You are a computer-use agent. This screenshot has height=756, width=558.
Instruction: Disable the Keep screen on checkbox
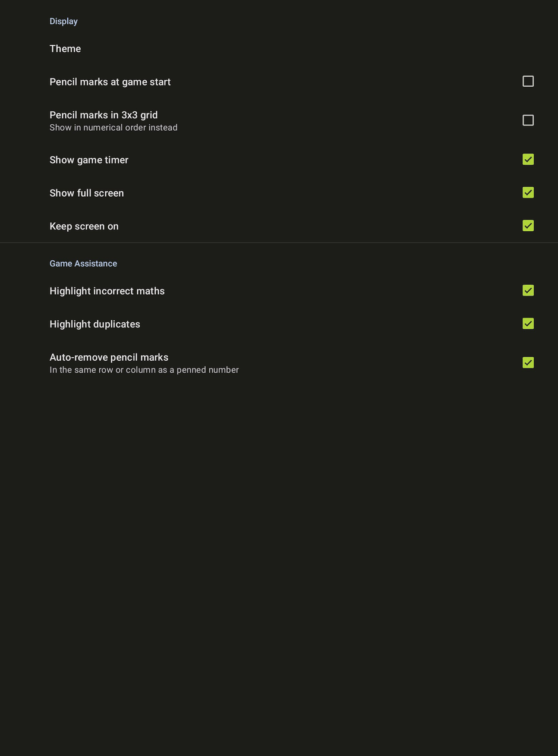pos(528,226)
